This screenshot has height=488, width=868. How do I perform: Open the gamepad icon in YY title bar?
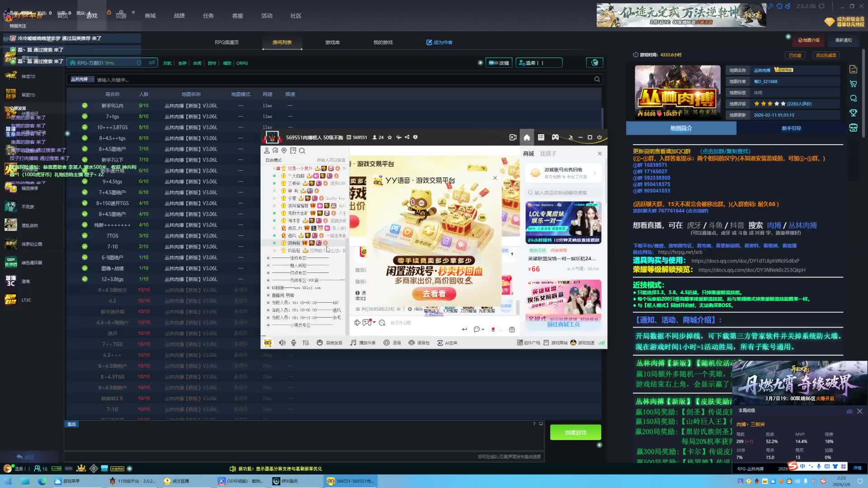(x=555, y=137)
